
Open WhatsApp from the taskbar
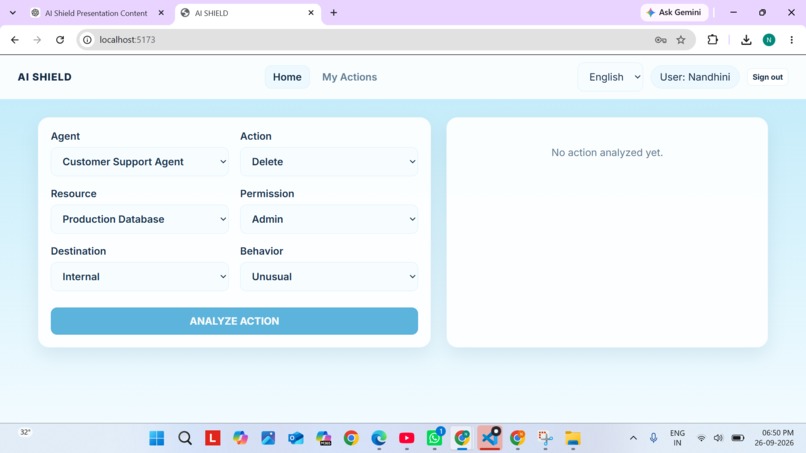point(434,438)
